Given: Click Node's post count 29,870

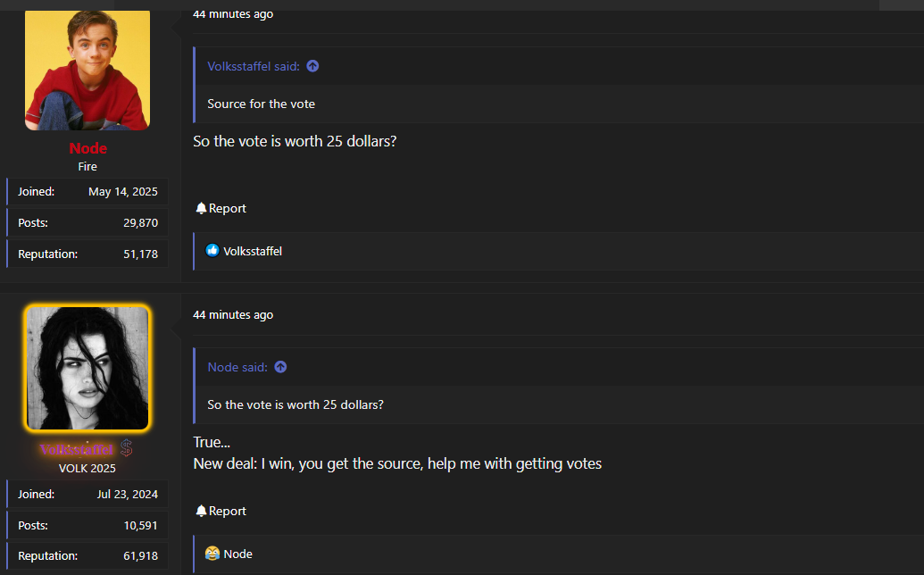Looking at the screenshot, I should tap(140, 222).
